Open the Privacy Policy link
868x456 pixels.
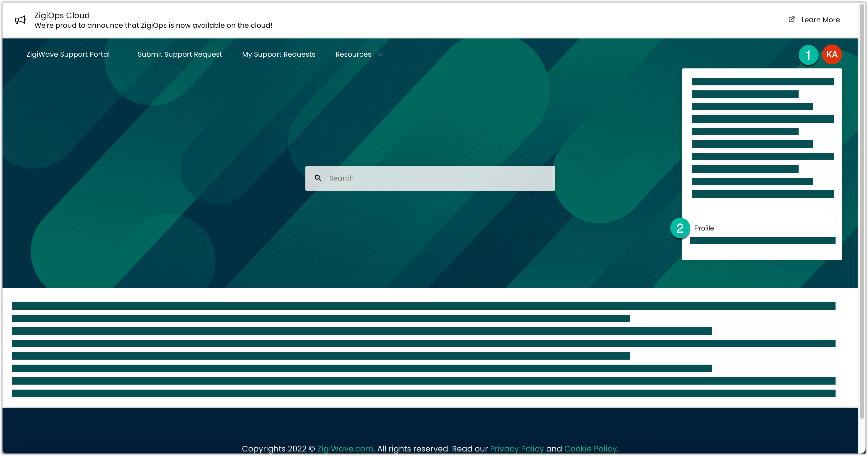pyautogui.click(x=517, y=449)
